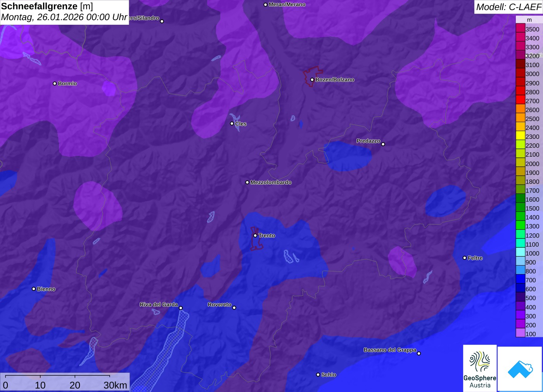Click the Trento label text
The width and height of the screenshot is (543, 392).
tap(267, 235)
